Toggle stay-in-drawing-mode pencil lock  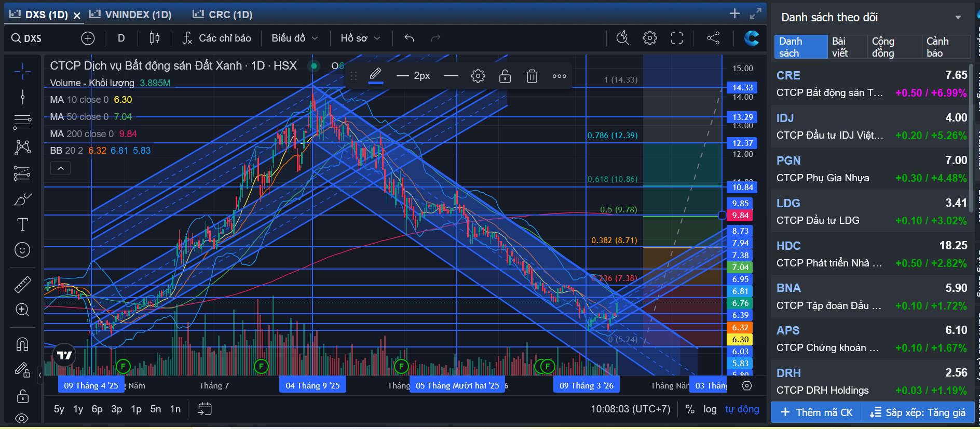pos(22,370)
